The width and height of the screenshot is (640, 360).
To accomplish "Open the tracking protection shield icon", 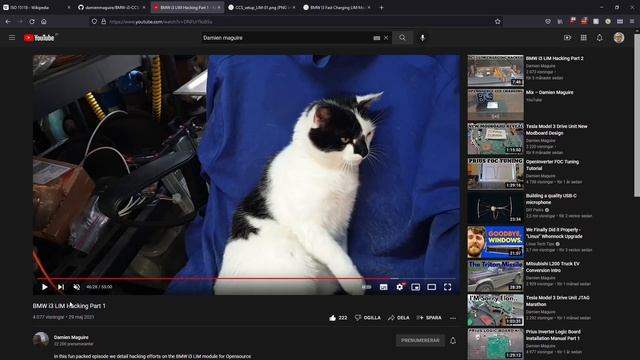I will pos(94,21).
